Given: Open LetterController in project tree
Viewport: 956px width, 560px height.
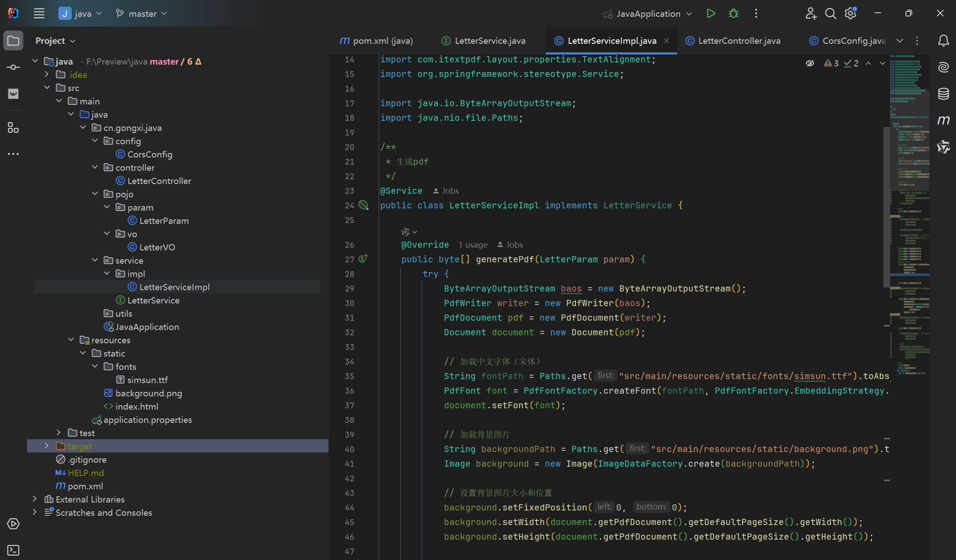Looking at the screenshot, I should tap(154, 180).
